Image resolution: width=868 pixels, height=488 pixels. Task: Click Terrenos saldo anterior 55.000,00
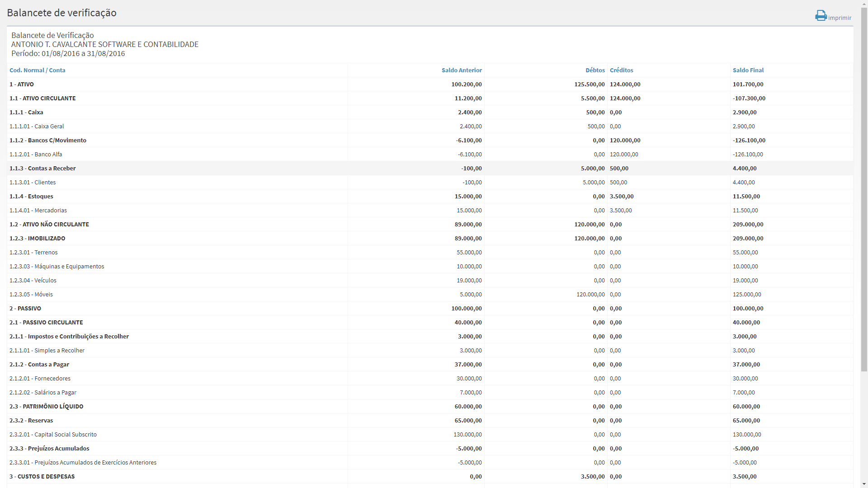(469, 252)
